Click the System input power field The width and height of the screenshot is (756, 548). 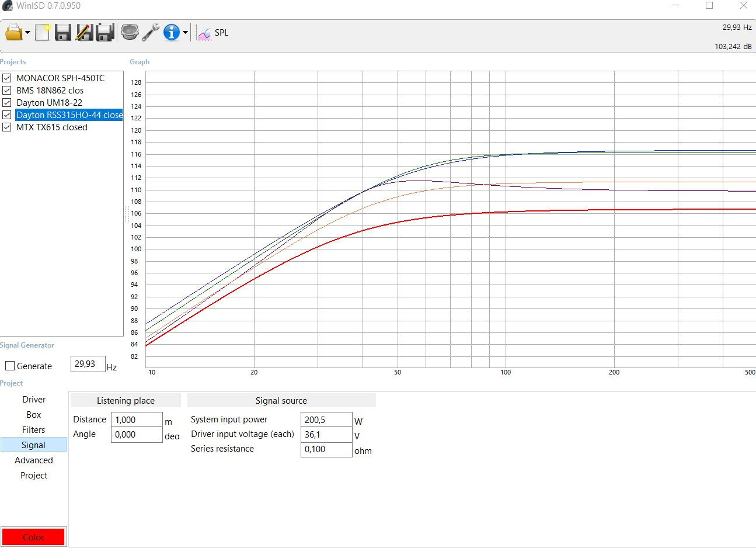(x=326, y=420)
